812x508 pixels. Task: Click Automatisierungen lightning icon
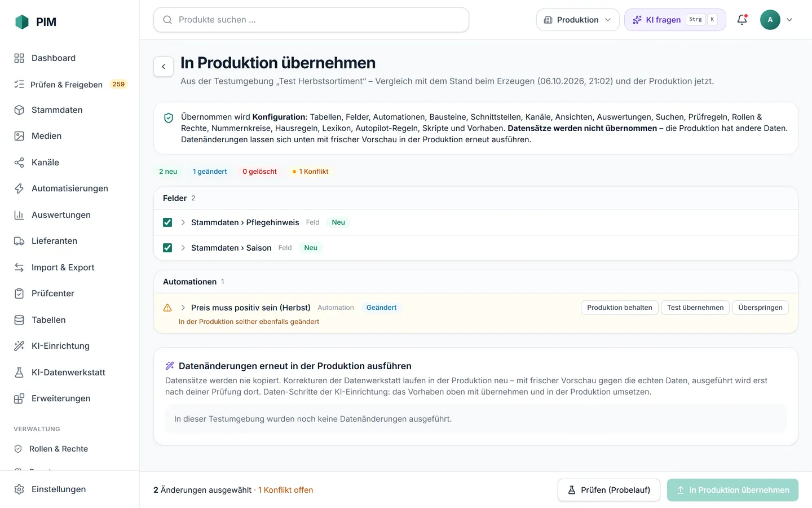(19, 189)
